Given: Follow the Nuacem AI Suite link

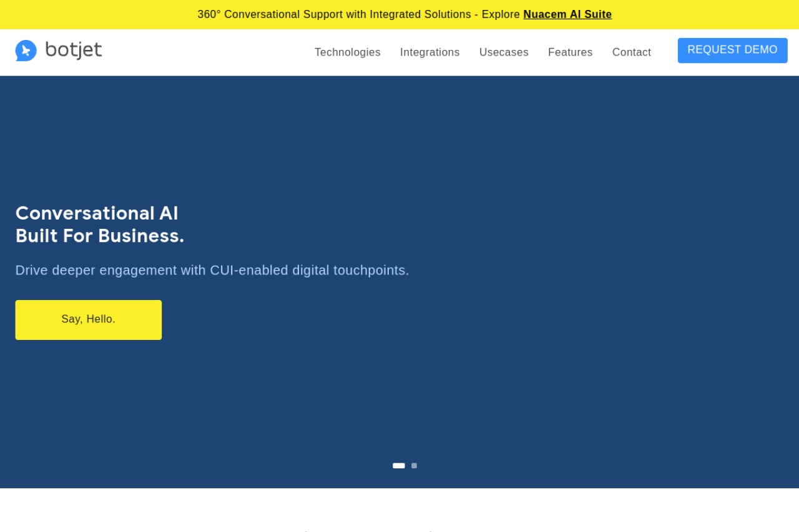Looking at the screenshot, I should point(567,14).
